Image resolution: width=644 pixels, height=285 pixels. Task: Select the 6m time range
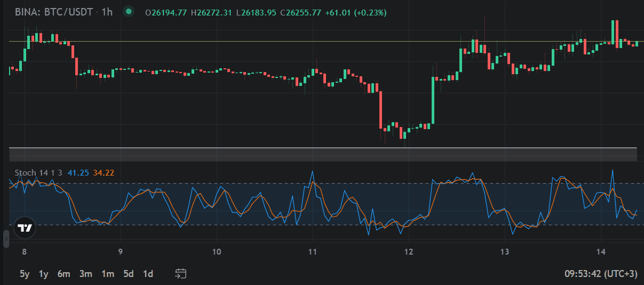(x=64, y=274)
